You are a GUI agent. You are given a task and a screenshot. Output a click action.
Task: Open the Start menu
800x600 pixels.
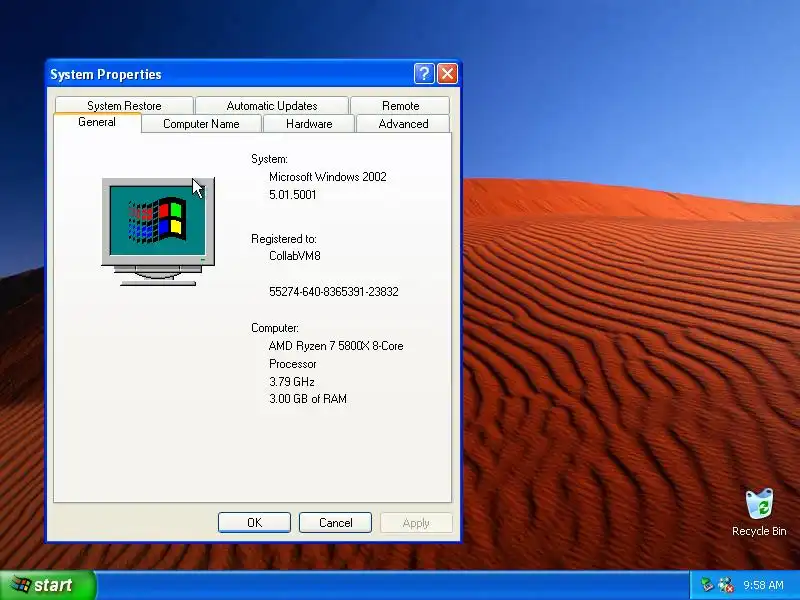coord(47,585)
